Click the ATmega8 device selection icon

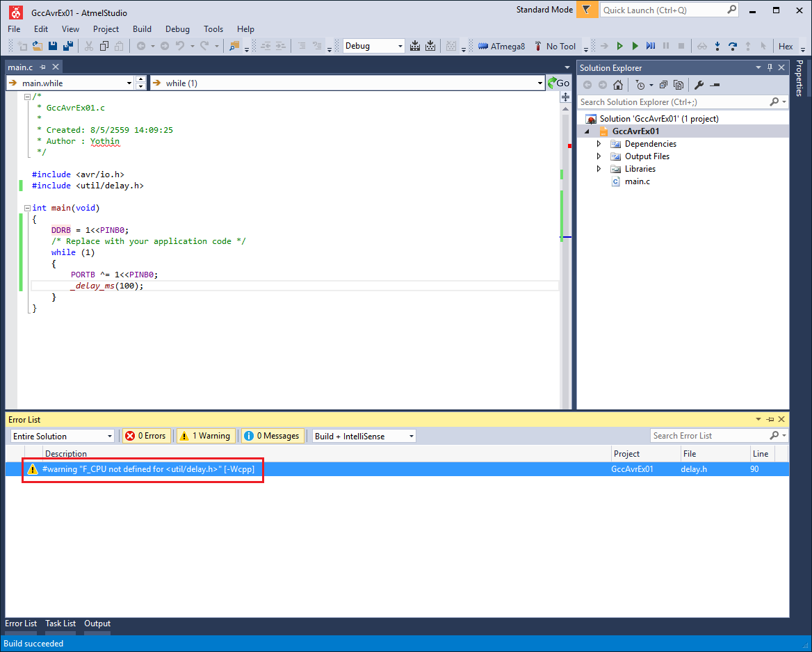coord(485,46)
